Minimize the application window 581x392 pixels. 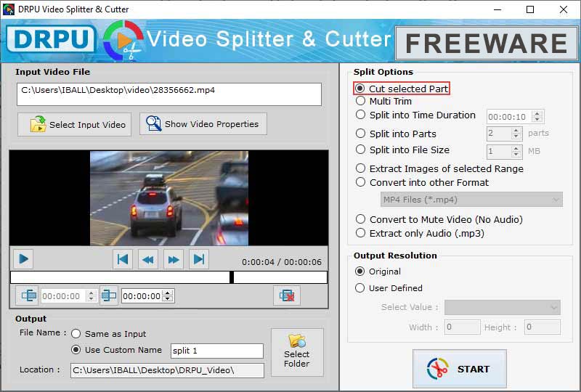(x=497, y=9)
